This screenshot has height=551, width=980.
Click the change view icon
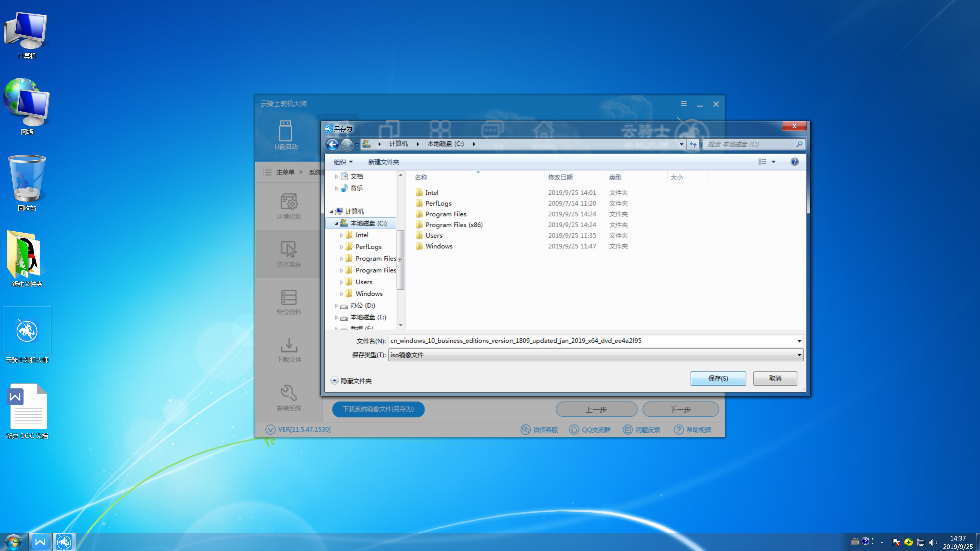pyautogui.click(x=762, y=162)
